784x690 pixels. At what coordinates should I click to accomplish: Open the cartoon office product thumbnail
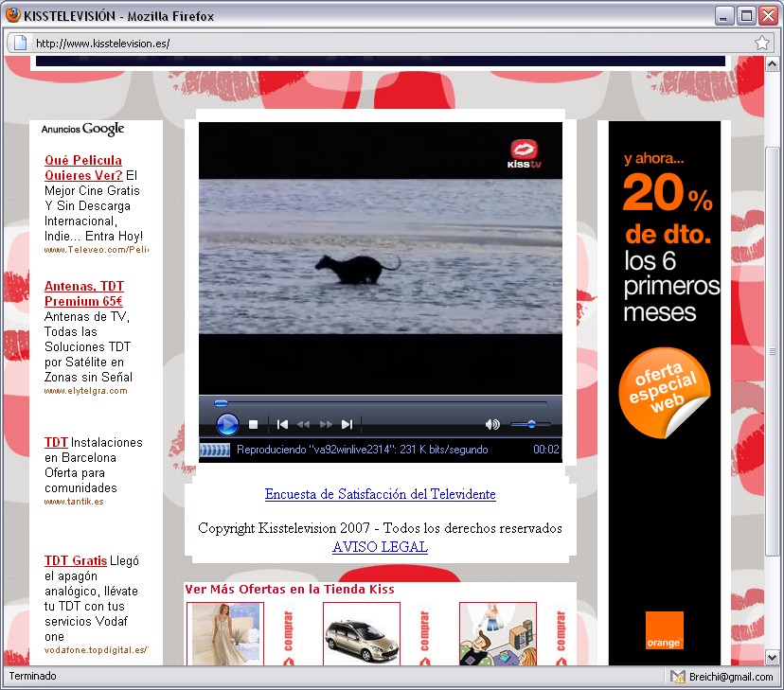click(498, 633)
